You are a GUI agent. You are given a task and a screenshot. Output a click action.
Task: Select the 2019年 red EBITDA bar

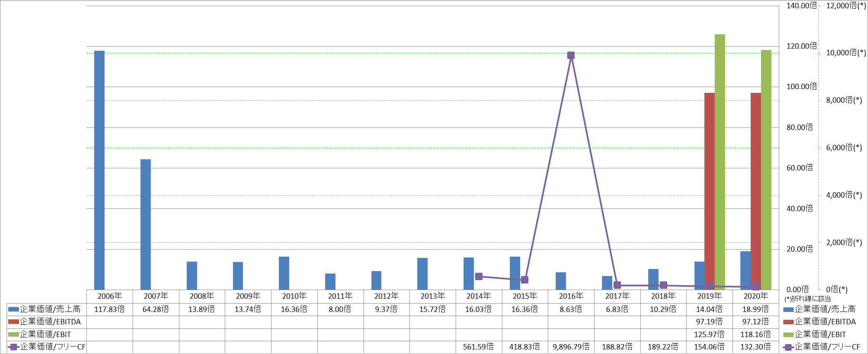point(709,191)
